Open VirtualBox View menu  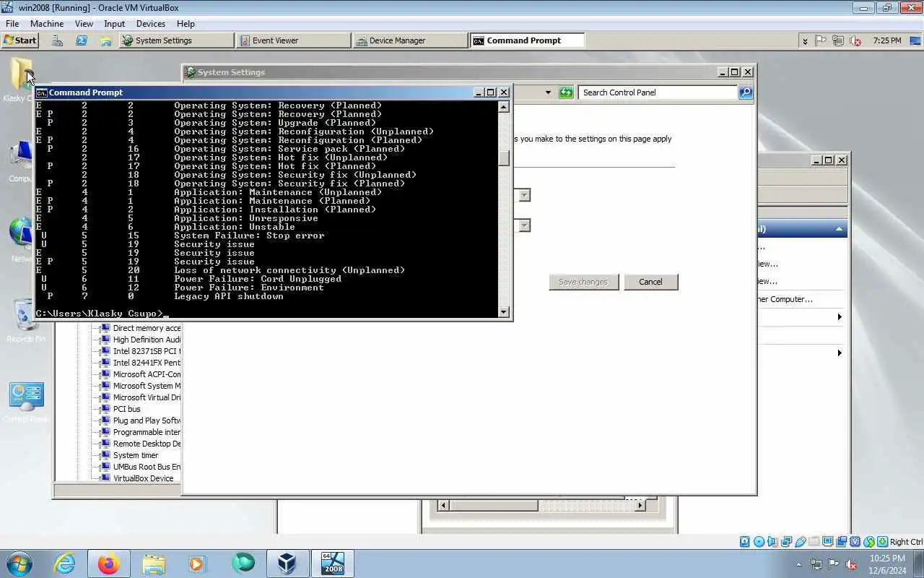(84, 24)
